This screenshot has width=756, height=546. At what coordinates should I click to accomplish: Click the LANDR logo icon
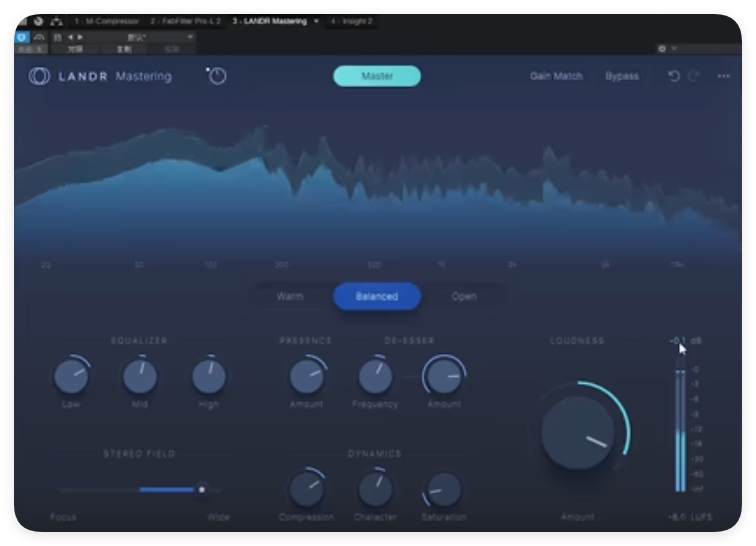(39, 76)
